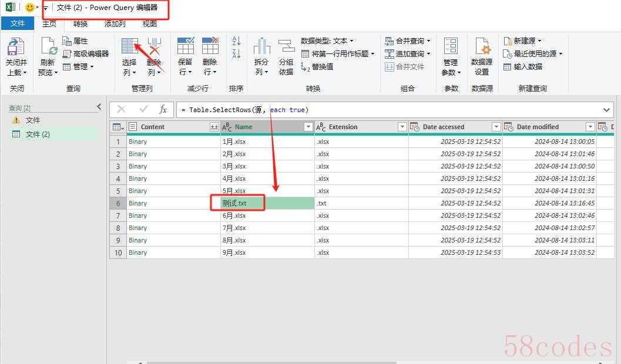The height and width of the screenshot is (364, 621).
Task: Click the 保留行 keep rows icon
Action: 185,47
